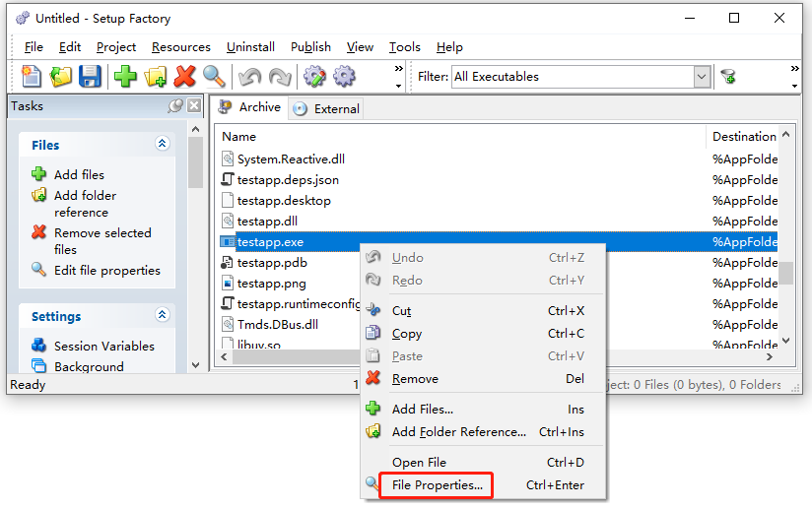Open the Publish menu
Image resolution: width=812 pixels, height=509 pixels.
(x=310, y=47)
